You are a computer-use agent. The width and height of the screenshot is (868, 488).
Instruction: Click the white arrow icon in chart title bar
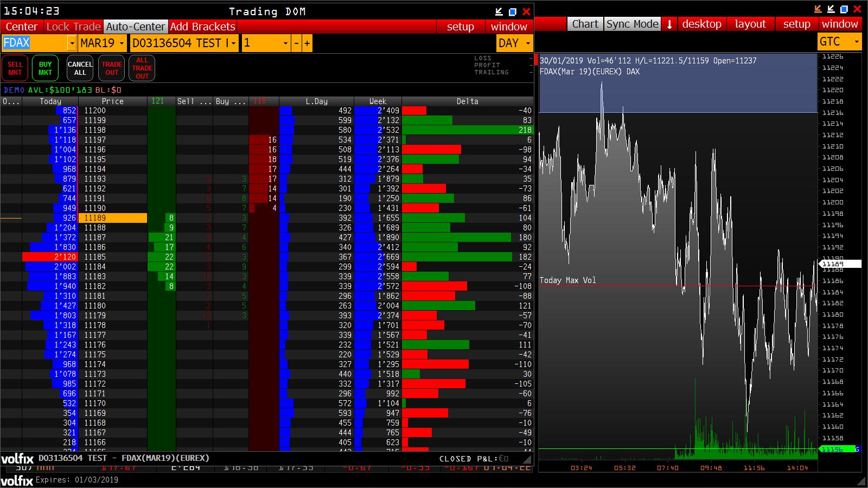(831, 9)
